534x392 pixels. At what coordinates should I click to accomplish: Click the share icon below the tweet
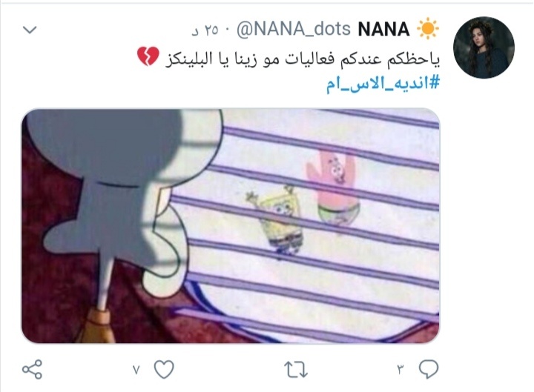coord(33,369)
